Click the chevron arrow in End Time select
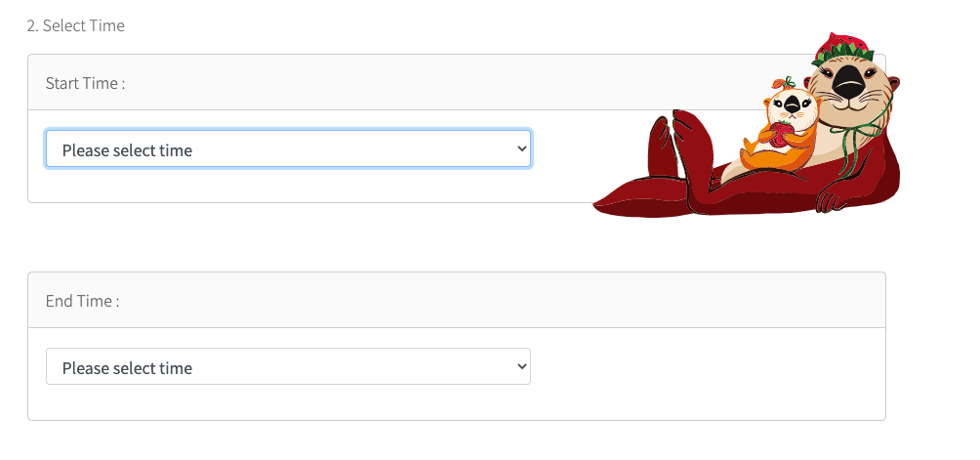The width and height of the screenshot is (980, 460). click(x=522, y=366)
